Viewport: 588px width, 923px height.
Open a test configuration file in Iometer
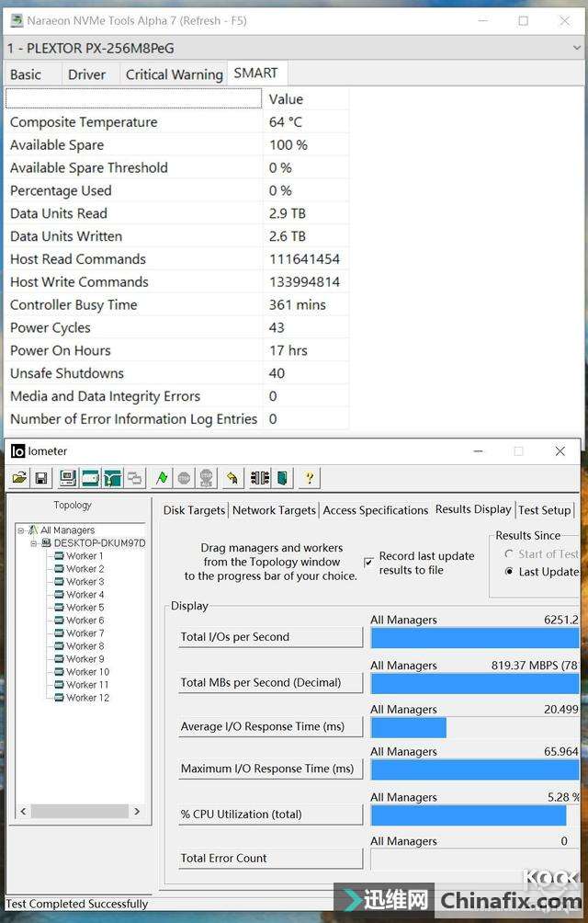[19, 478]
